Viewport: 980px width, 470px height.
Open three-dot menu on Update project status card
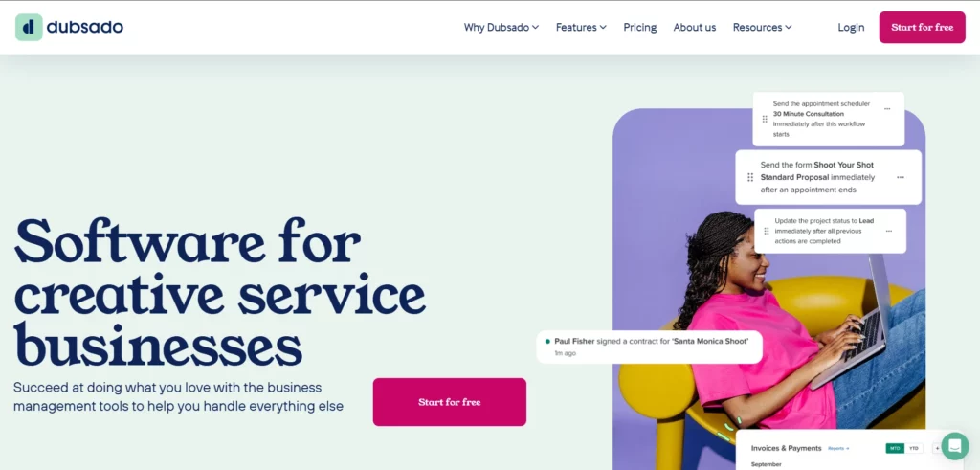pyautogui.click(x=889, y=232)
